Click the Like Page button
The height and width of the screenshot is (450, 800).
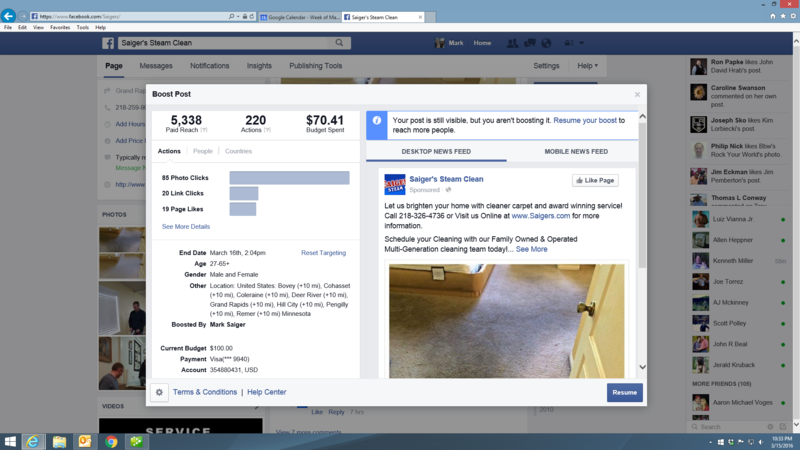pyautogui.click(x=595, y=181)
